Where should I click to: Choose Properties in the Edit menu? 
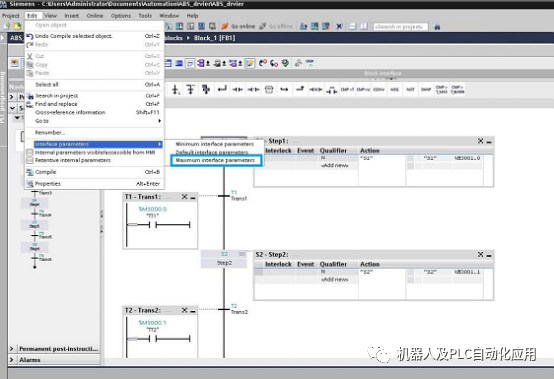48,184
